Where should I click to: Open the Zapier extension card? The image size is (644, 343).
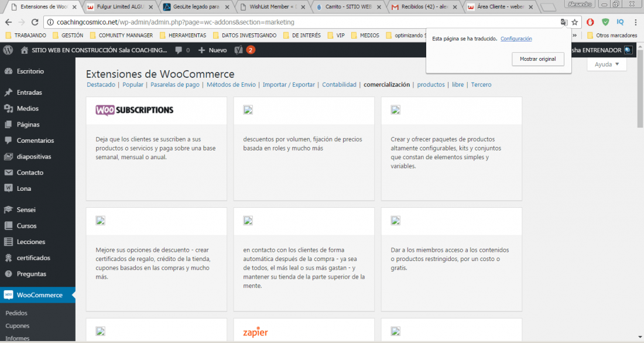[304, 330]
